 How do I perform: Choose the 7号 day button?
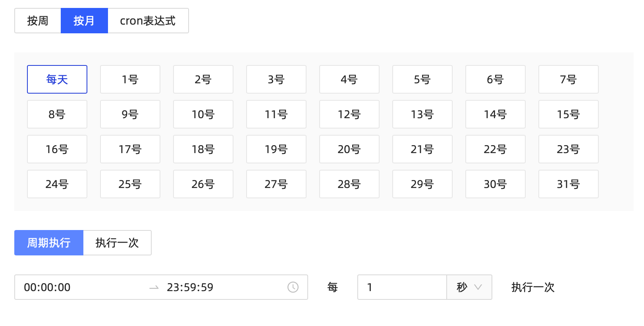coord(569,79)
